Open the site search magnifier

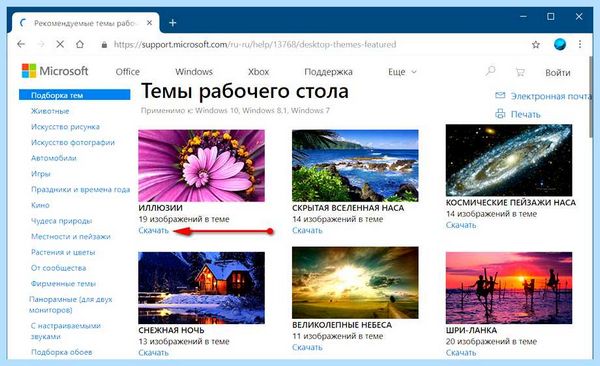tap(490, 71)
